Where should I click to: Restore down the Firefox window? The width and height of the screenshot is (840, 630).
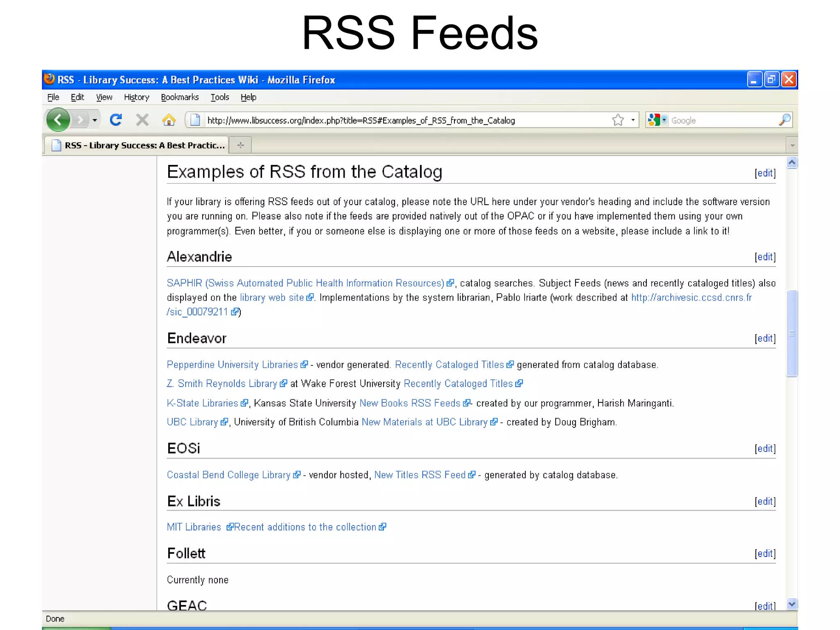pyautogui.click(x=772, y=80)
